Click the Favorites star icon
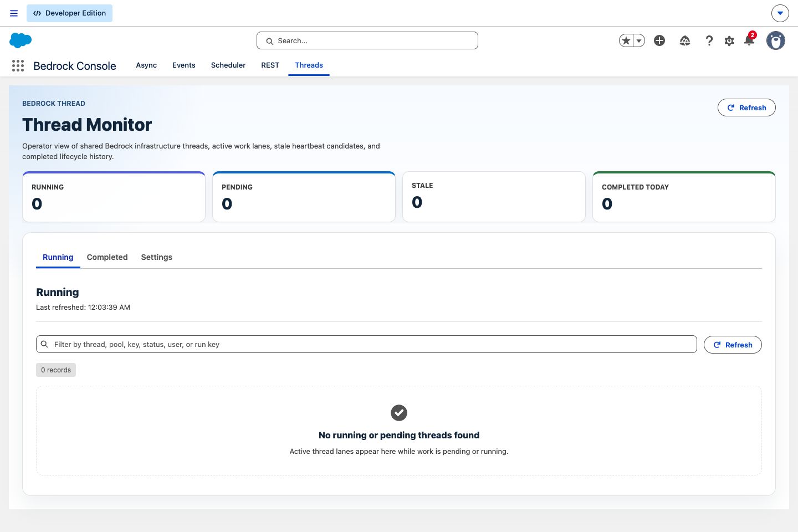Image resolution: width=798 pixels, height=532 pixels. [626, 40]
